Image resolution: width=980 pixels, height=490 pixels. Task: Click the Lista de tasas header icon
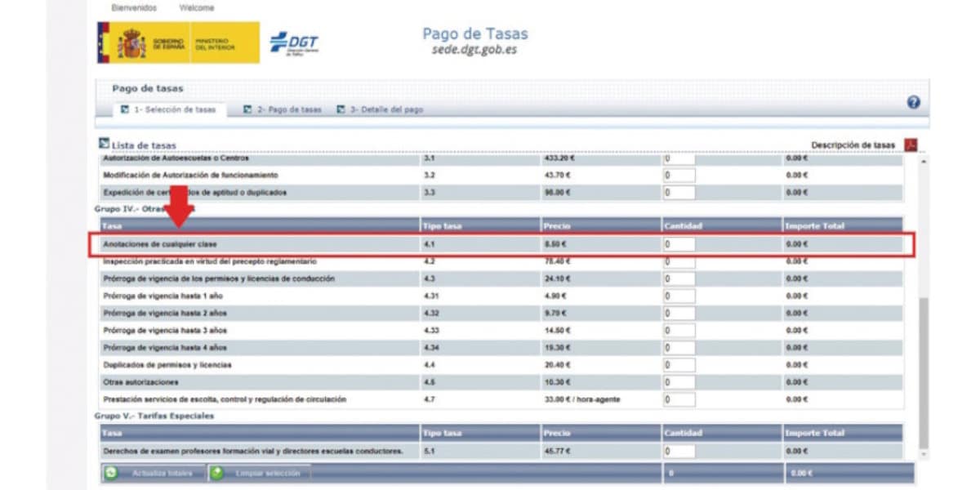pyautogui.click(x=105, y=144)
